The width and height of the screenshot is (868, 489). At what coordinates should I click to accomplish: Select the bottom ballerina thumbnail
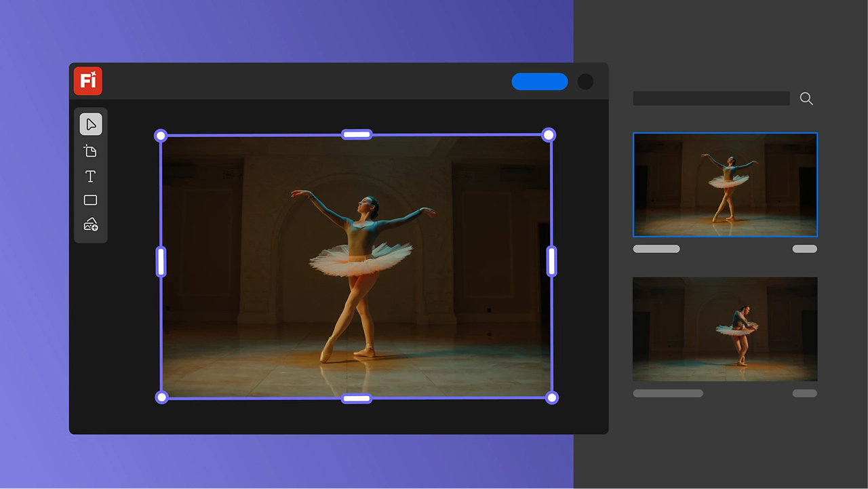click(725, 329)
